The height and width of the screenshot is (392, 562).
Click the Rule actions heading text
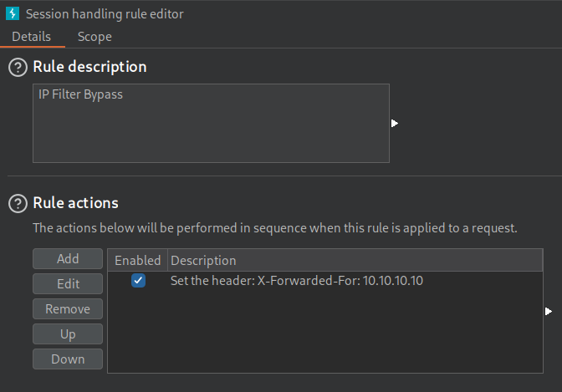point(75,203)
